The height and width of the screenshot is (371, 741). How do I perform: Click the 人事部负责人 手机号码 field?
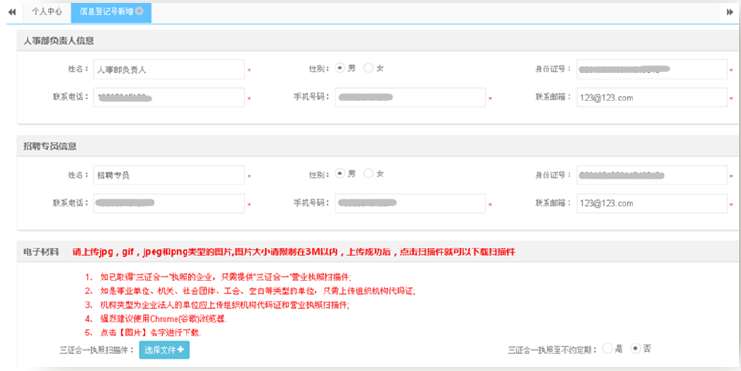[x=410, y=97]
